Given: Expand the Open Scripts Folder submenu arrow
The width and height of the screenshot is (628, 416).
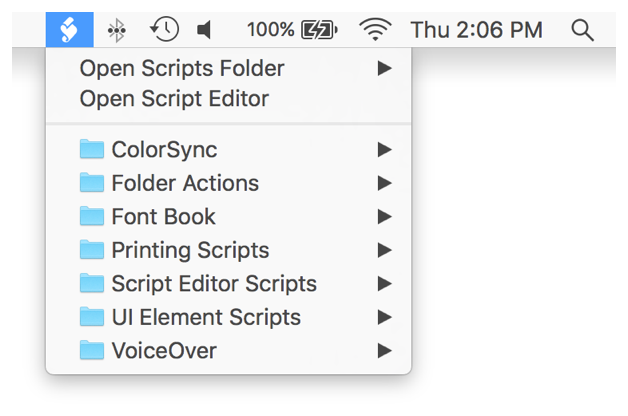Looking at the screenshot, I should pos(383,69).
